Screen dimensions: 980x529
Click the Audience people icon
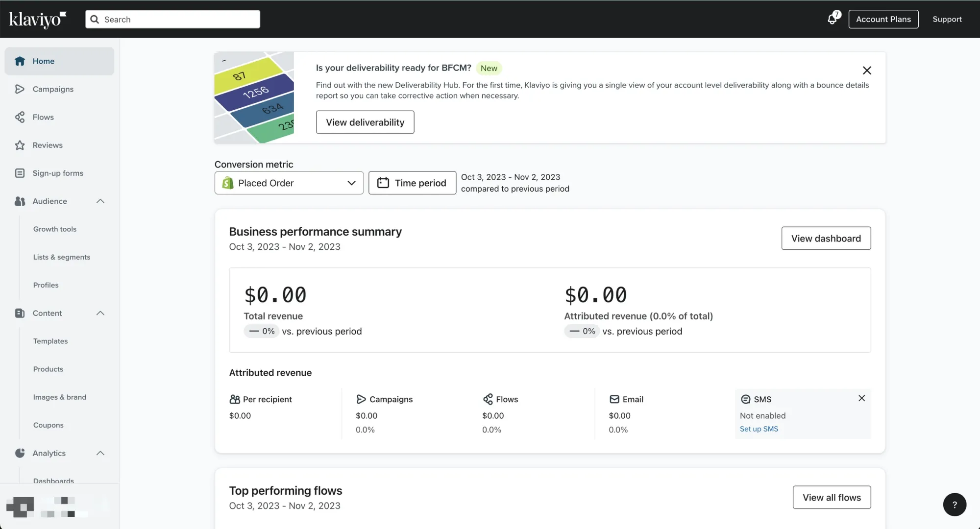pos(20,201)
